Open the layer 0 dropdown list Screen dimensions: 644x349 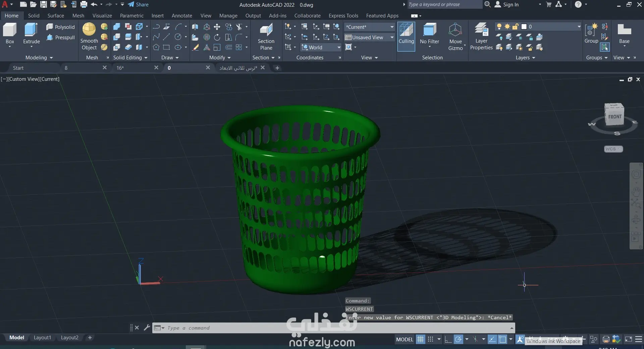[x=538, y=26]
